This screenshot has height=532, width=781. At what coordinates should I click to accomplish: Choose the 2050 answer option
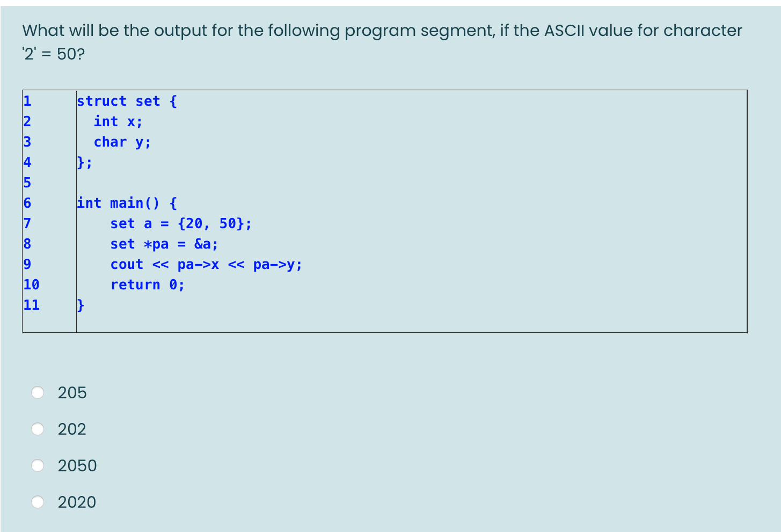38,465
